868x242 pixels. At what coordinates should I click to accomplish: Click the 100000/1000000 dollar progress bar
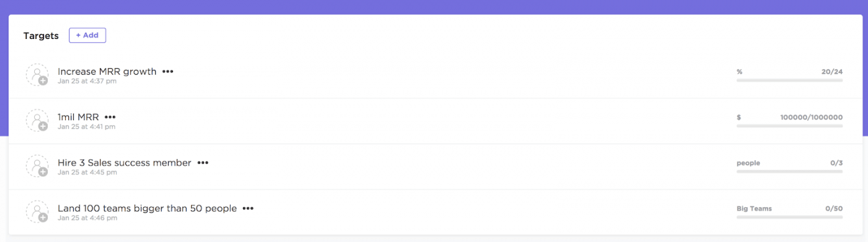789,126
